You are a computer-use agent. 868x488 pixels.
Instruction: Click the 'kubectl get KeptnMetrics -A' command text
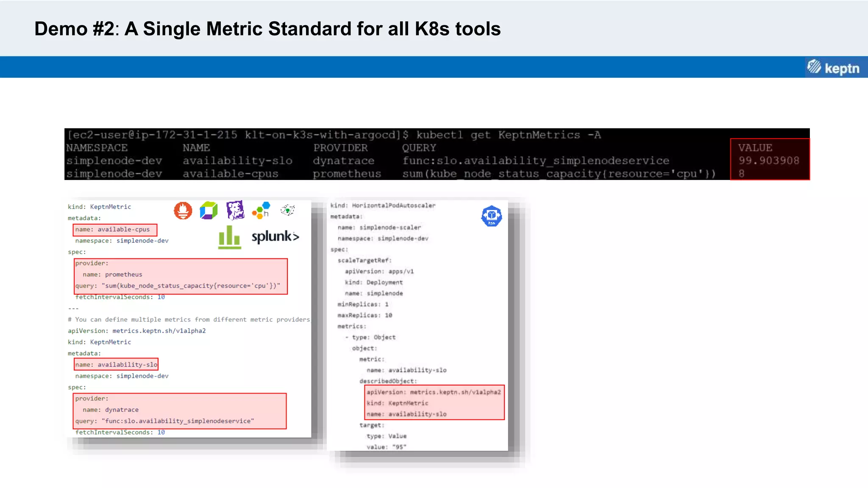click(x=508, y=135)
